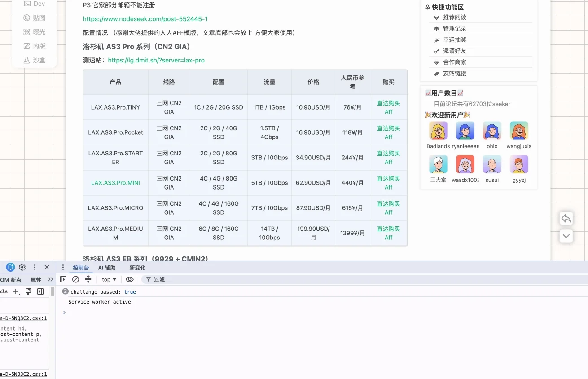Open the Dev sidebar category
The width and height of the screenshot is (588, 379).
[x=34, y=4]
